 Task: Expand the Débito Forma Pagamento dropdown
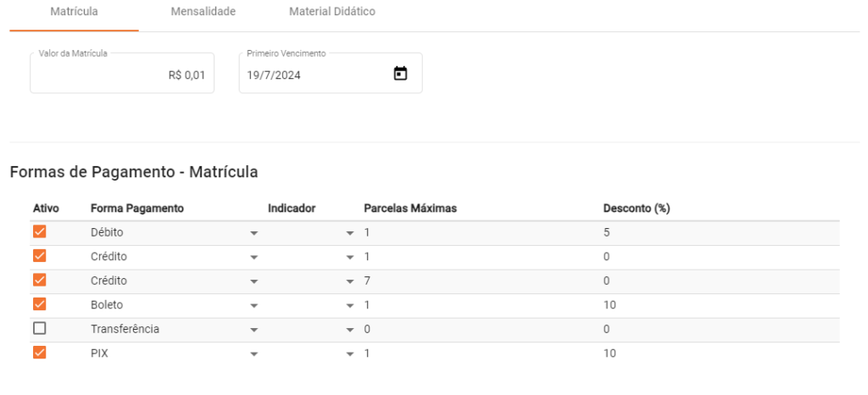click(x=253, y=232)
